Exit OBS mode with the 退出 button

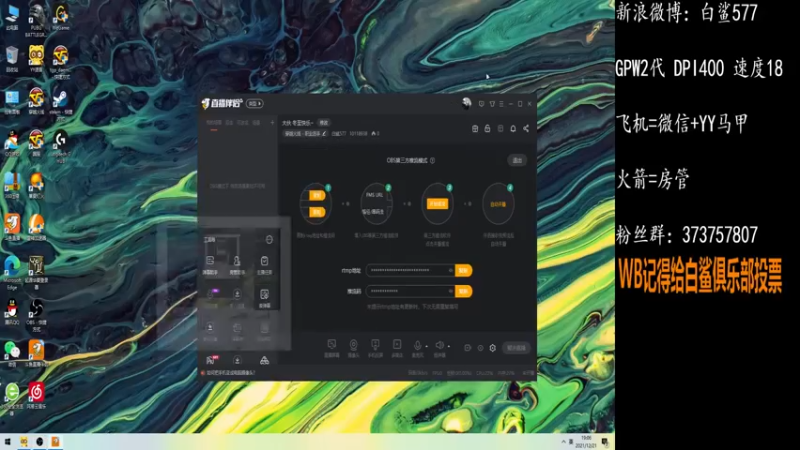click(517, 160)
